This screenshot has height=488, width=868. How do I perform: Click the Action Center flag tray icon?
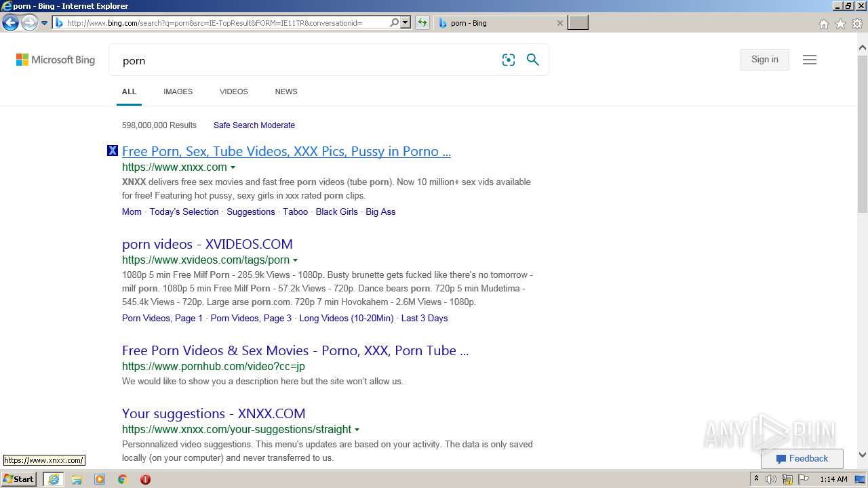804,479
